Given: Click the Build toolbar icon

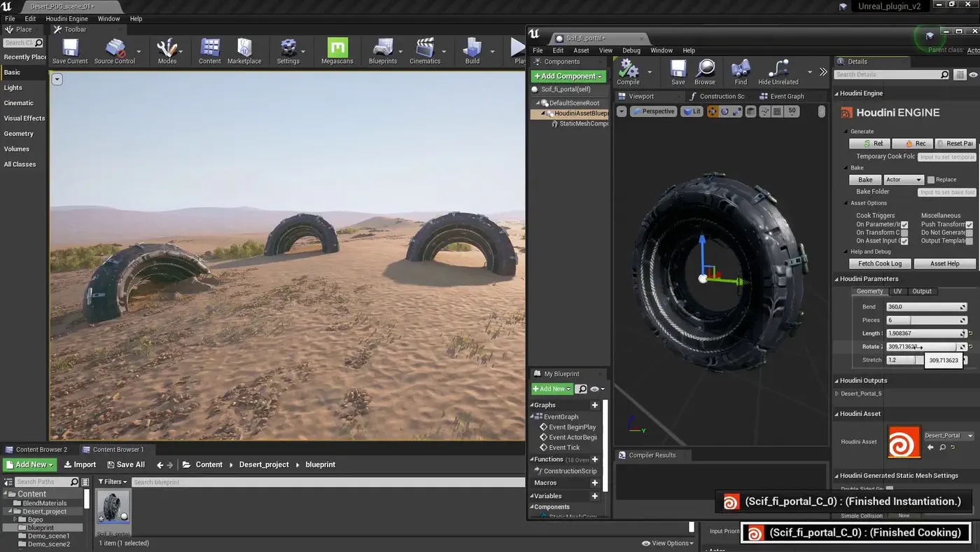Looking at the screenshot, I should click(x=472, y=51).
